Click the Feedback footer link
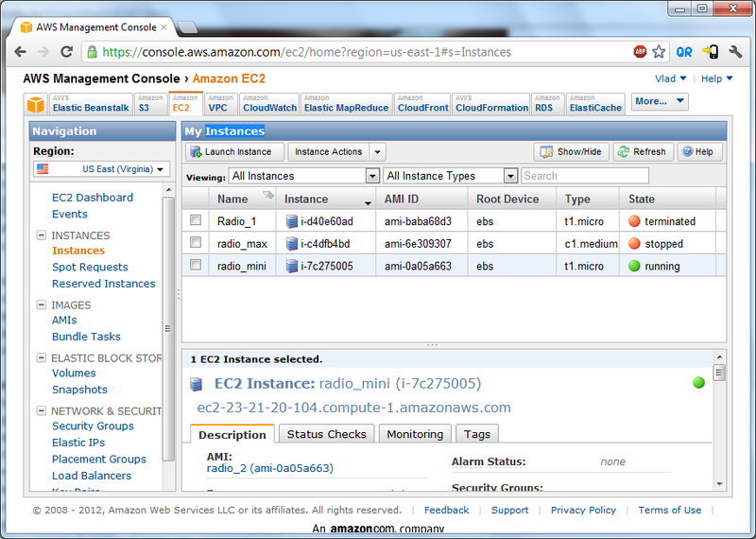 (446, 510)
